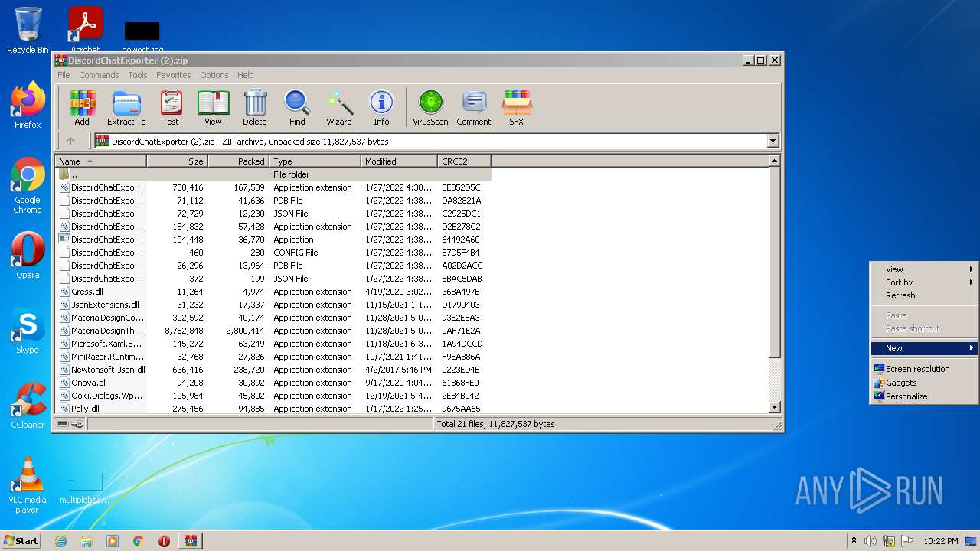Select Acrobat desktop shortcut
980x551 pixels.
86,31
